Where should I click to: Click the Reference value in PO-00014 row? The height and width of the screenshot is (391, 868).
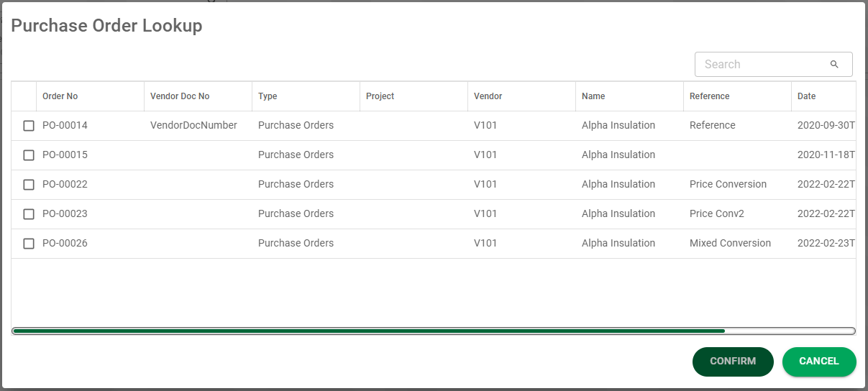(713, 125)
